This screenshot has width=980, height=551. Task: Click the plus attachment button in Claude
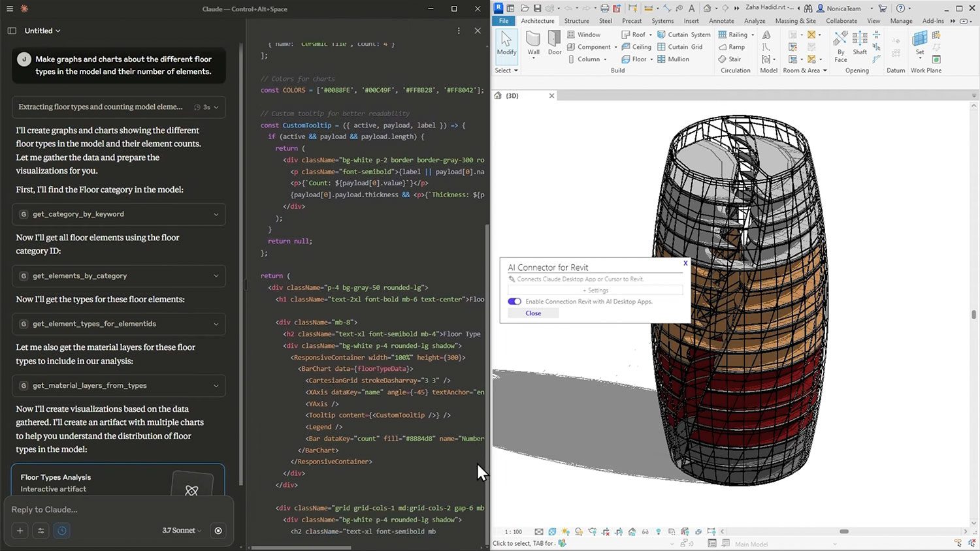pos(20,531)
